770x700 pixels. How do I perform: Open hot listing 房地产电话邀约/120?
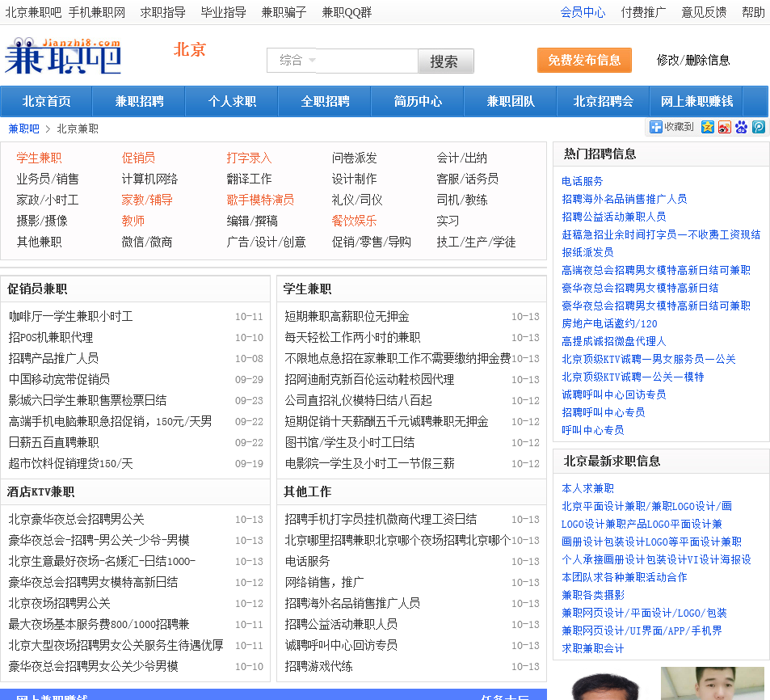pos(609,323)
